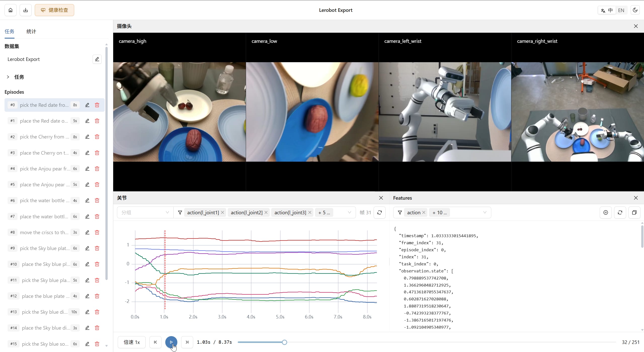This screenshot has height=352, width=644.
Task: Click the playback progress slider handle
Action: click(284, 342)
